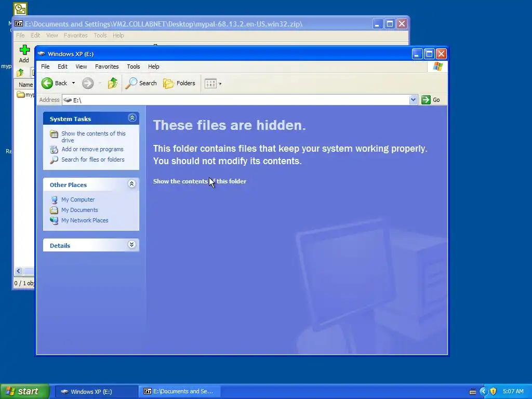532x399 pixels.
Task: Maximize the 7-Zip window
Action: coord(390,24)
